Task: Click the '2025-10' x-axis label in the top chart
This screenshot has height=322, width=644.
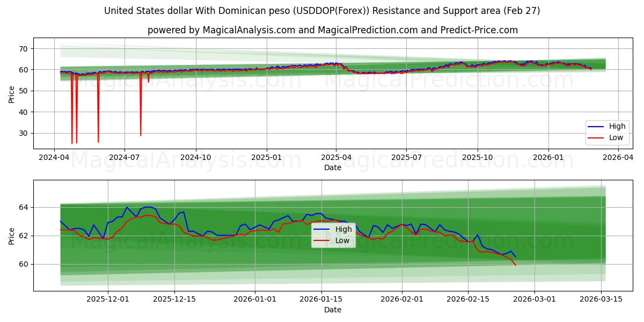Action: click(x=478, y=157)
